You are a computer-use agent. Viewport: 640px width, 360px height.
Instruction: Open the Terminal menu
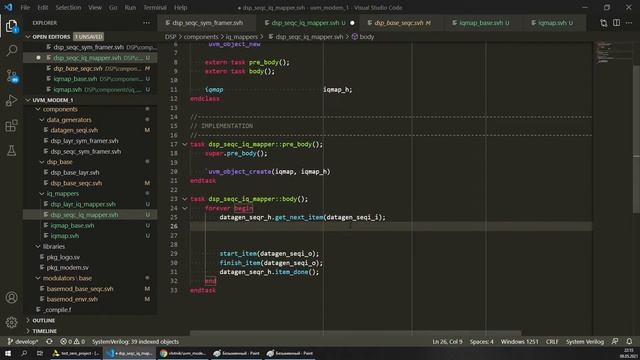(x=155, y=7)
